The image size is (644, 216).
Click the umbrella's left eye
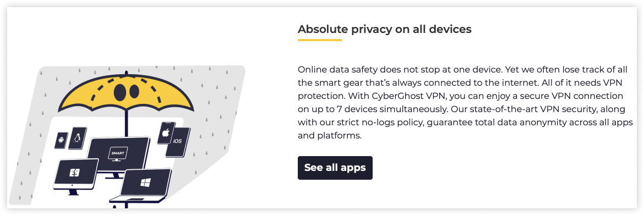click(119, 92)
